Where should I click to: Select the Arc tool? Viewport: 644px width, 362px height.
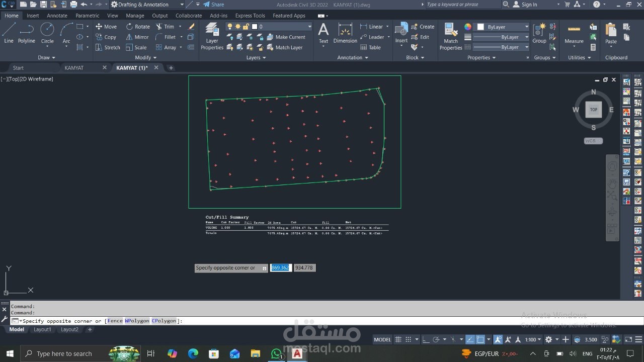click(66, 33)
